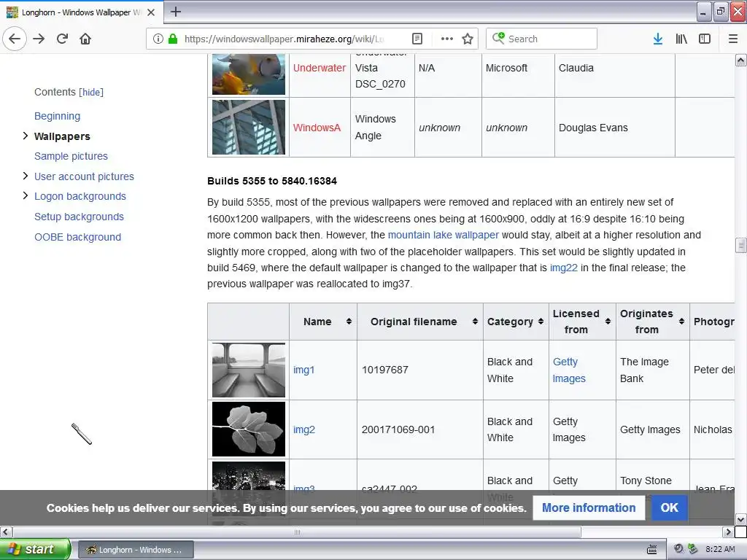Go to OOBE background section
Image resolution: width=747 pixels, height=560 pixels.
[x=77, y=237]
